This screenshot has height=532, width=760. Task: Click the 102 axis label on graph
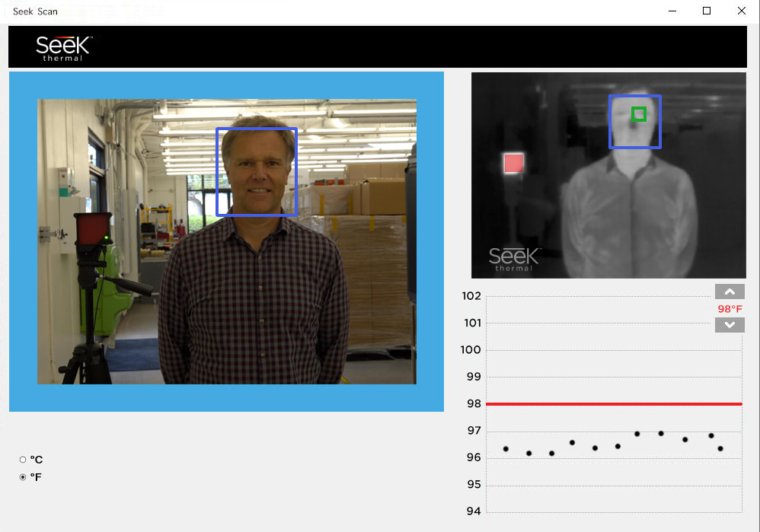[471, 296]
